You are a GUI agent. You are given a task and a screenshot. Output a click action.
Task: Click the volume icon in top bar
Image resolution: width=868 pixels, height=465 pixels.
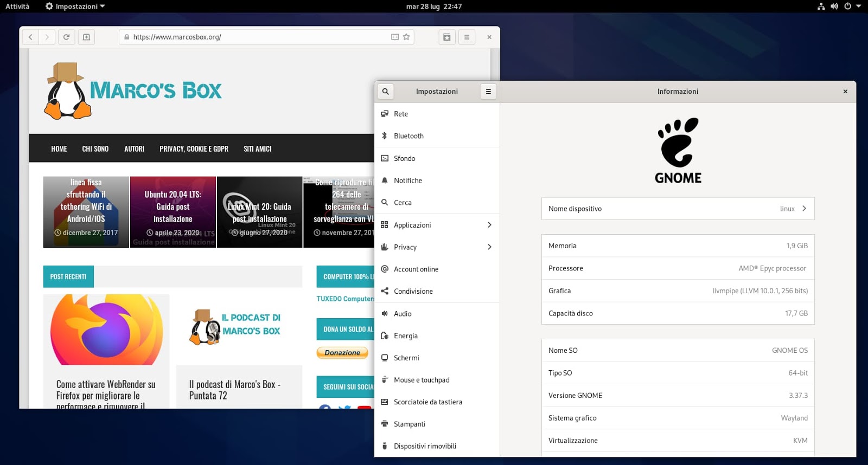[834, 7]
